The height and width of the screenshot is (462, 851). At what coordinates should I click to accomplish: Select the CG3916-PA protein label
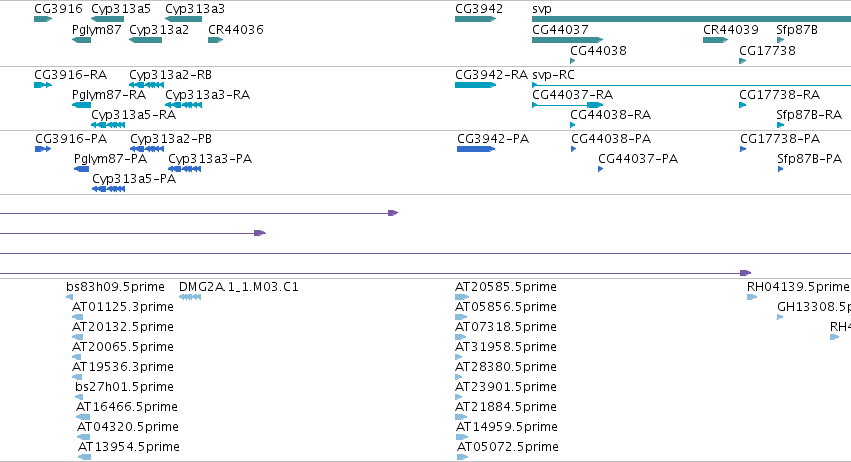coord(71,139)
